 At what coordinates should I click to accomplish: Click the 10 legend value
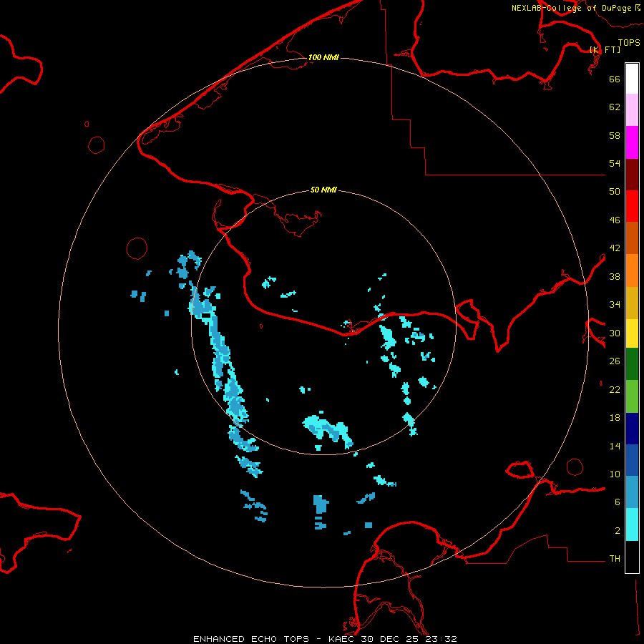[615, 474]
